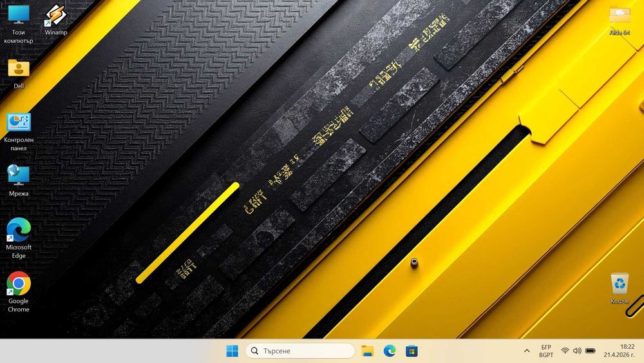The width and height of the screenshot is (644, 363).
Task: Open Microsoft Store from the taskbar
Action: coord(412,351)
